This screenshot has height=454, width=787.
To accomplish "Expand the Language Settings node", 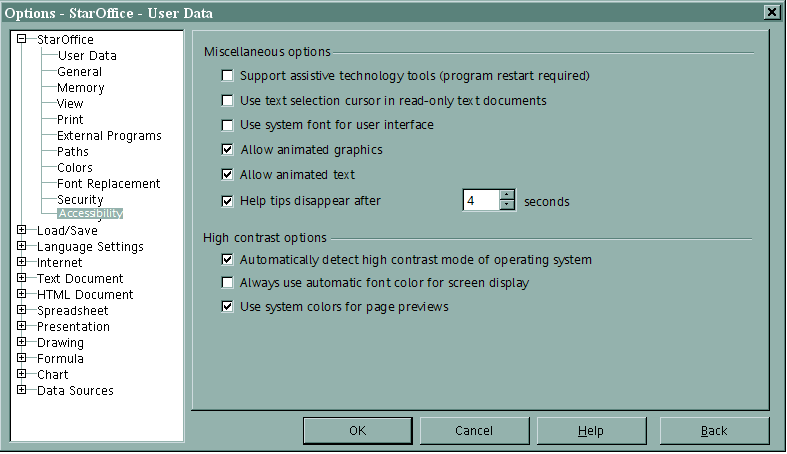I will point(22,247).
